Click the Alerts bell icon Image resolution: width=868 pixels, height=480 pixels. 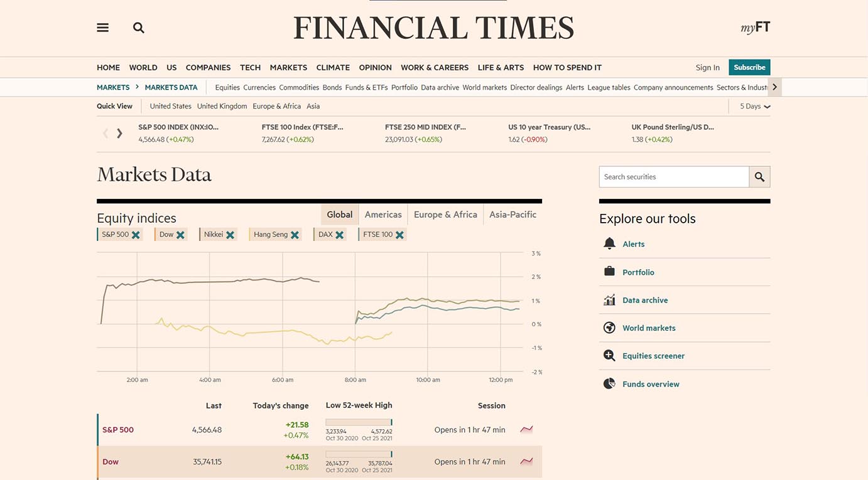pyautogui.click(x=609, y=243)
